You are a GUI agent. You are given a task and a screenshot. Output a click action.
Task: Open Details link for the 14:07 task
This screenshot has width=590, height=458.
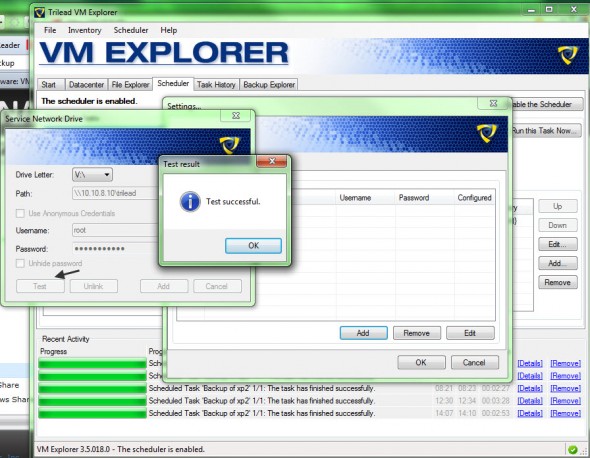click(530, 413)
